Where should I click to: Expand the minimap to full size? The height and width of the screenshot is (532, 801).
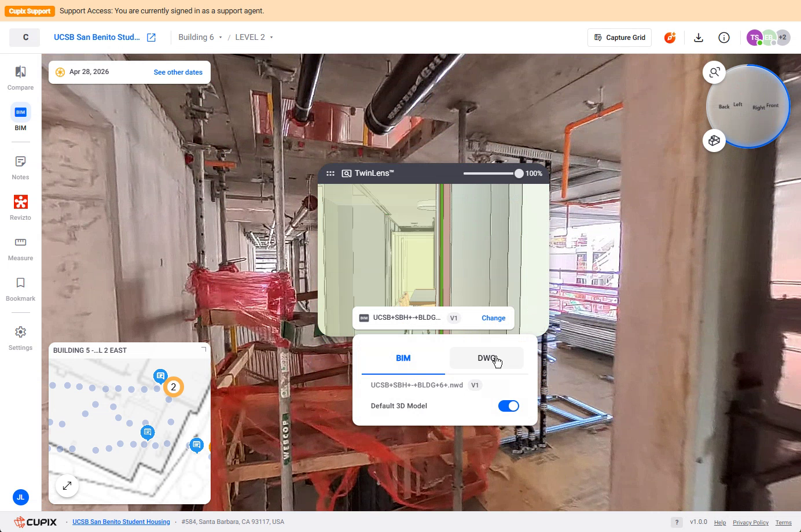pos(67,486)
